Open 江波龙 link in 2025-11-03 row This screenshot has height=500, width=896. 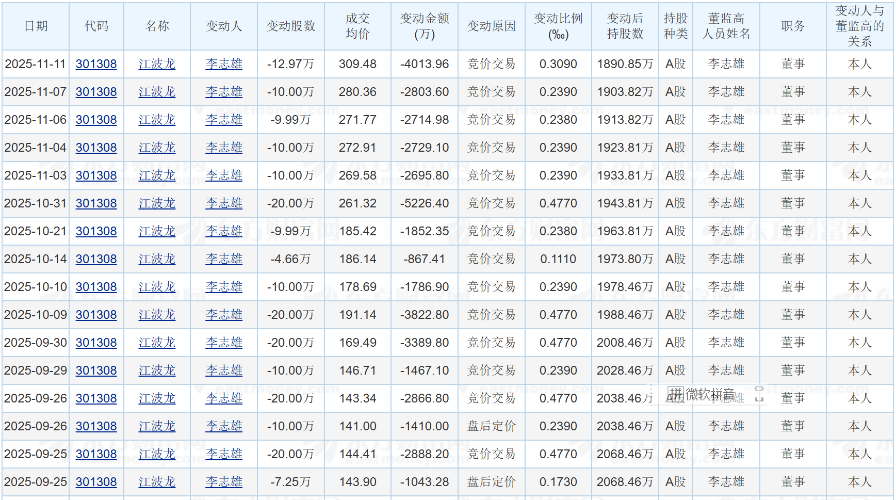[x=157, y=175]
